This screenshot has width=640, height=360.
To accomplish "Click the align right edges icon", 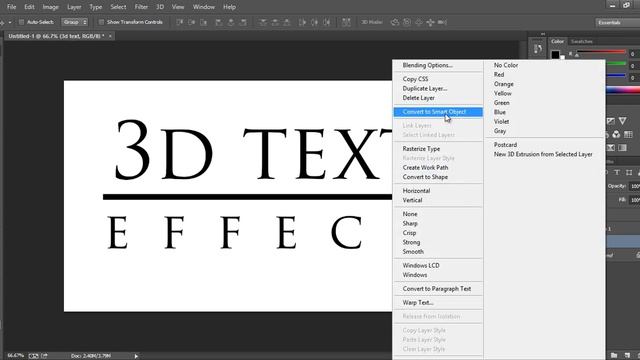I will (243, 22).
